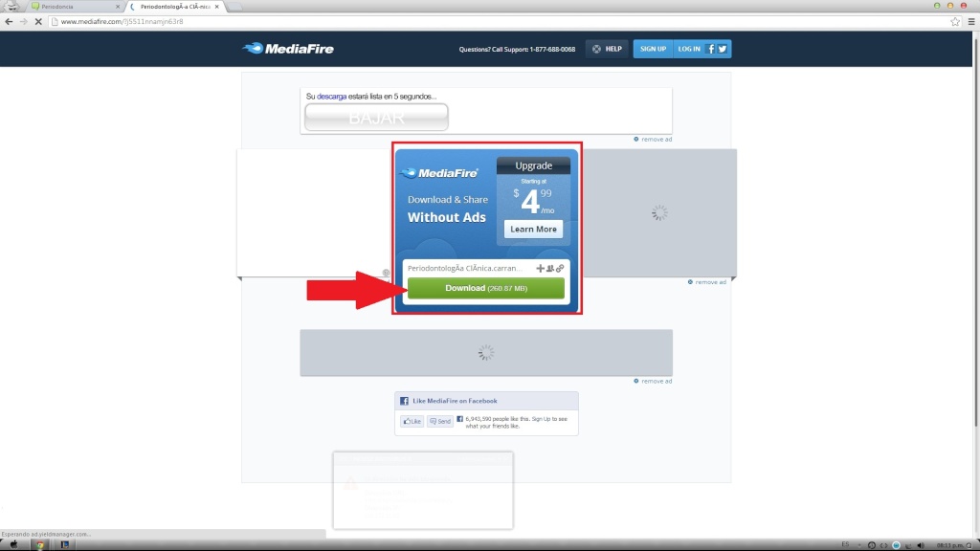
Task: Click the third application icon in taskbar
Action: (64, 544)
